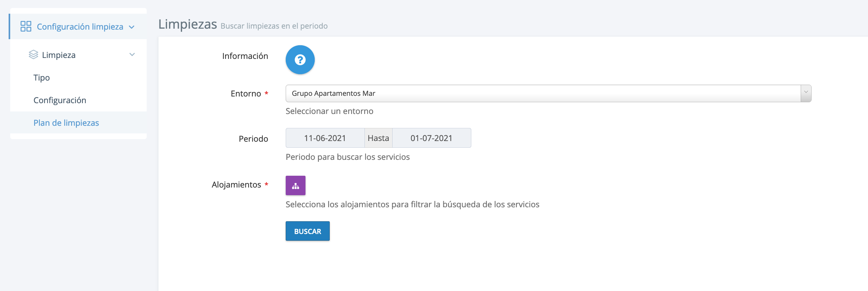Click the Entorno field label

coord(246,94)
